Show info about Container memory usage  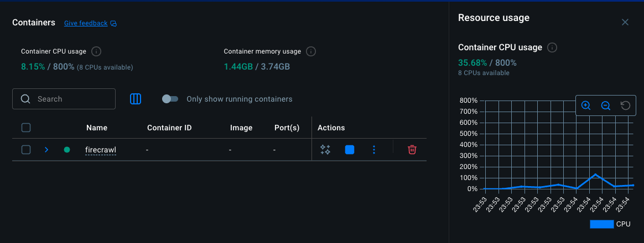pos(311,51)
